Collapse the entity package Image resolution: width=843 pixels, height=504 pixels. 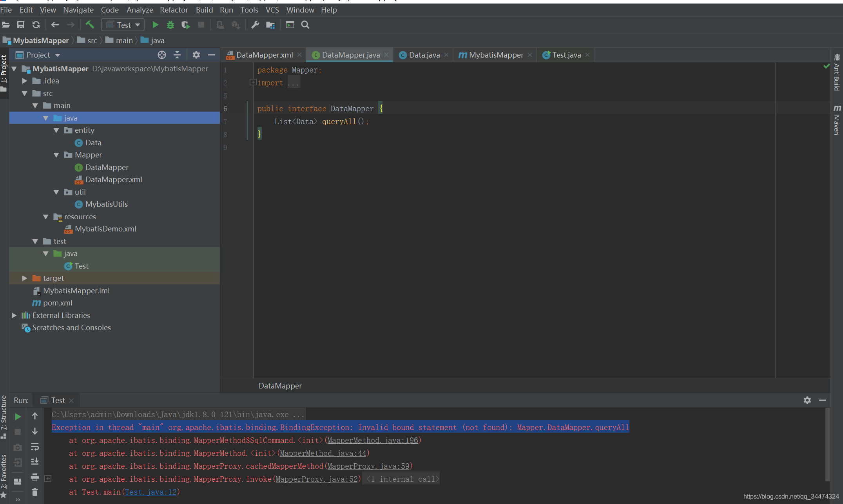pyautogui.click(x=56, y=130)
